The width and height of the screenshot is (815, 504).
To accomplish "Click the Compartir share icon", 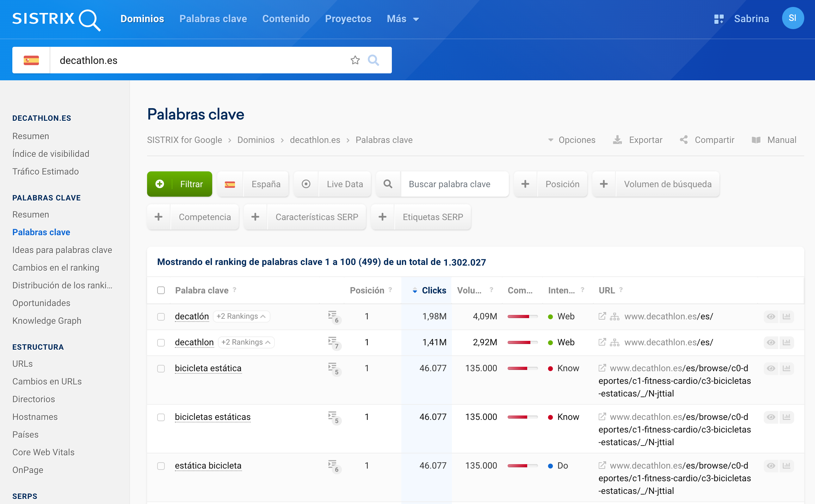I will click(x=683, y=140).
